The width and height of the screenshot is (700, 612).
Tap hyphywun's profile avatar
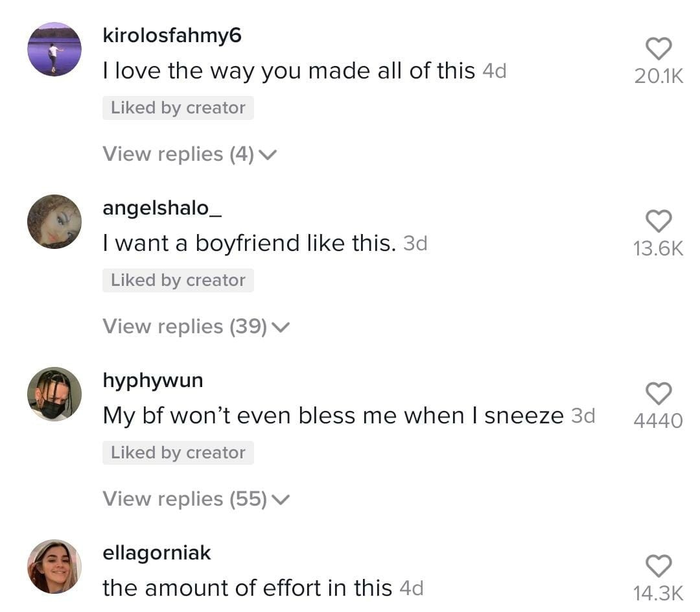54,394
